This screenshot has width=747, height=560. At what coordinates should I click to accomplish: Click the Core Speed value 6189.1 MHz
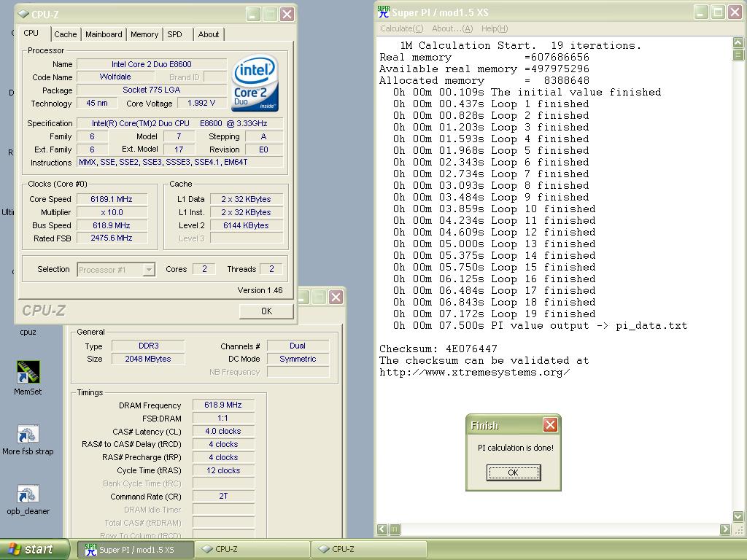(x=112, y=199)
